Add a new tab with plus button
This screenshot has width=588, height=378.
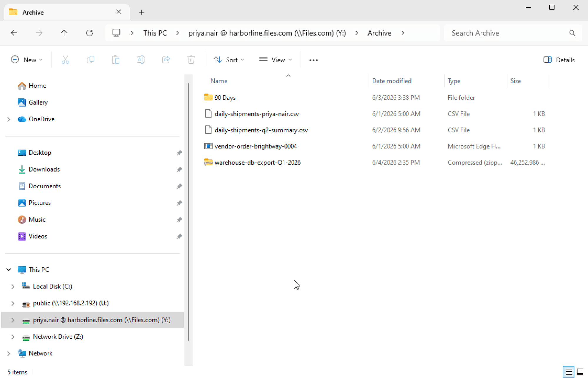click(x=142, y=12)
